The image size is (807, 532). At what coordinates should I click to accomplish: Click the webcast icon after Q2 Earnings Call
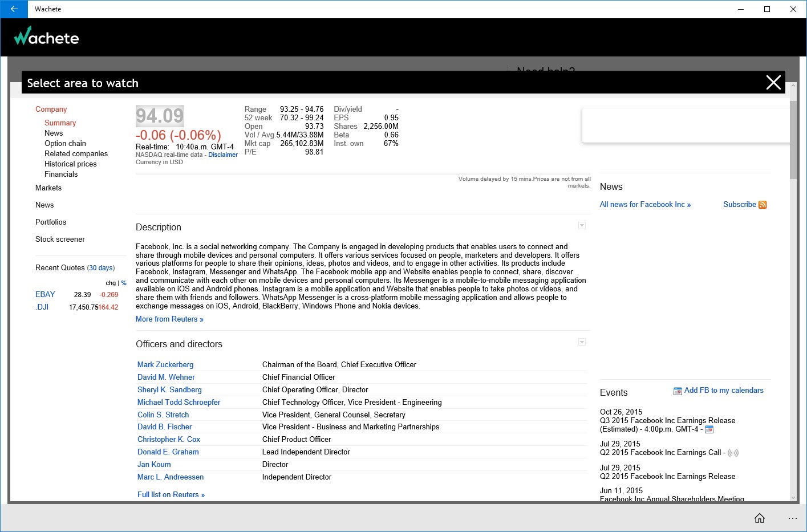[733, 453]
